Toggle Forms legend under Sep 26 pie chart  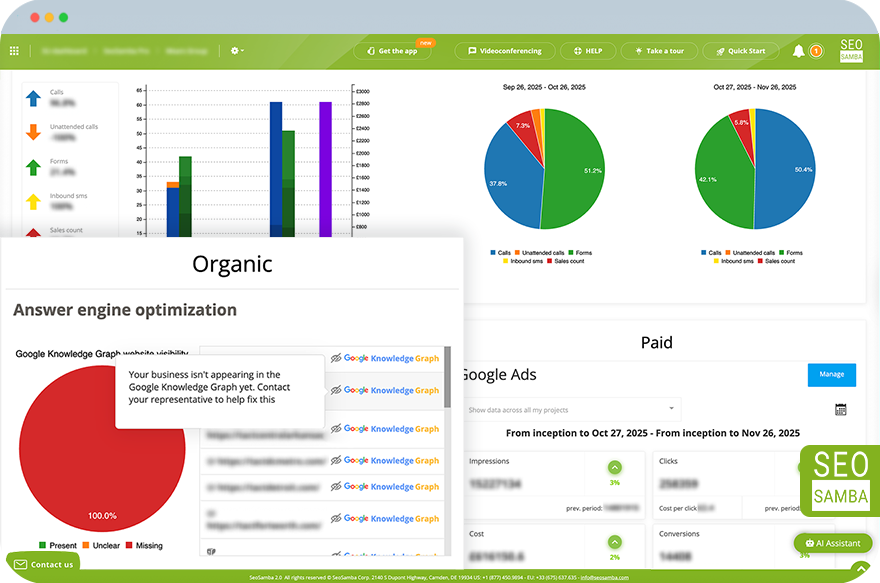580,253
